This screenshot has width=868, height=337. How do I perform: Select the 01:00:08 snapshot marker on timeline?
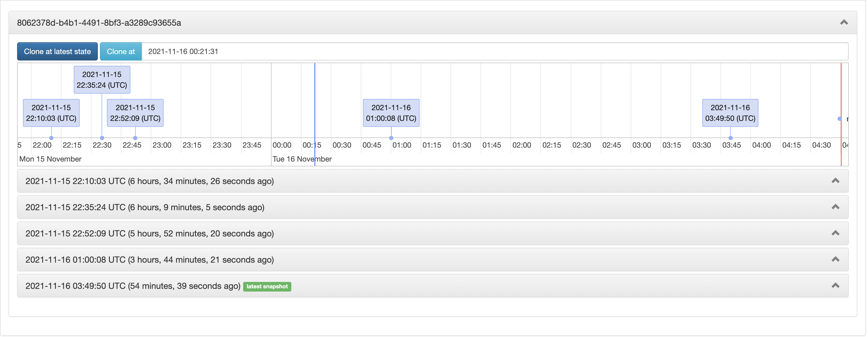[391, 138]
